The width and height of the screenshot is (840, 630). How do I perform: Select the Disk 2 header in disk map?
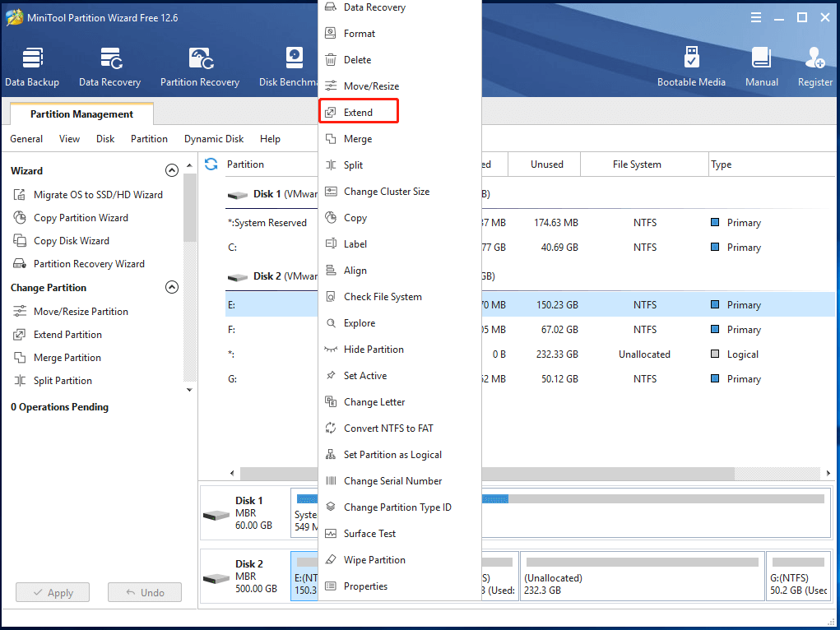pos(245,577)
